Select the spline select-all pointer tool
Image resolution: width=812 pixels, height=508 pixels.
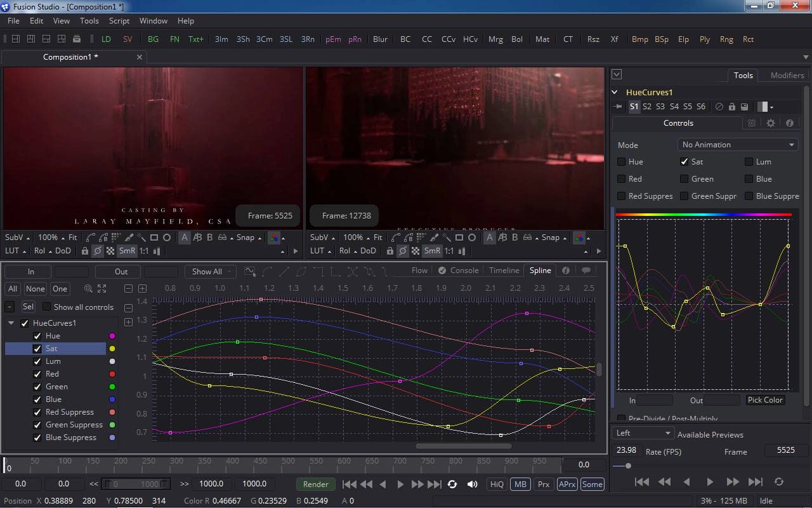[250, 271]
